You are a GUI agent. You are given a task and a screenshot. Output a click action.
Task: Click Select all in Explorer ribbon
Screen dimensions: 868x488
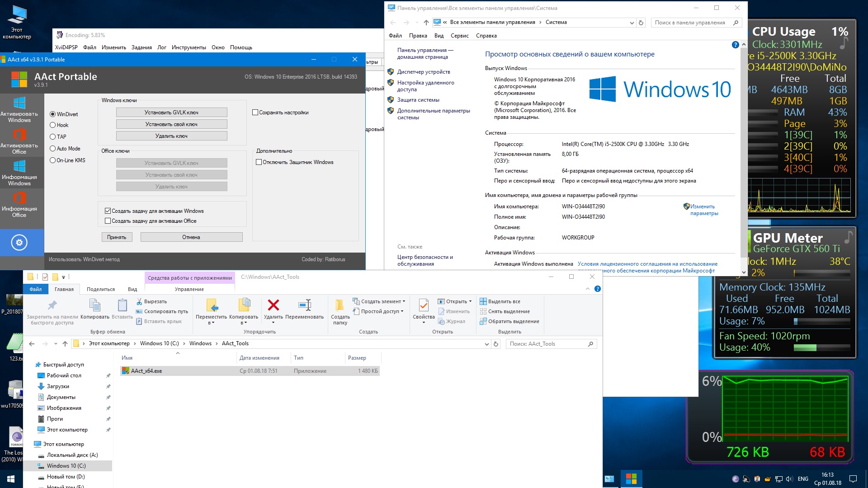(x=500, y=301)
